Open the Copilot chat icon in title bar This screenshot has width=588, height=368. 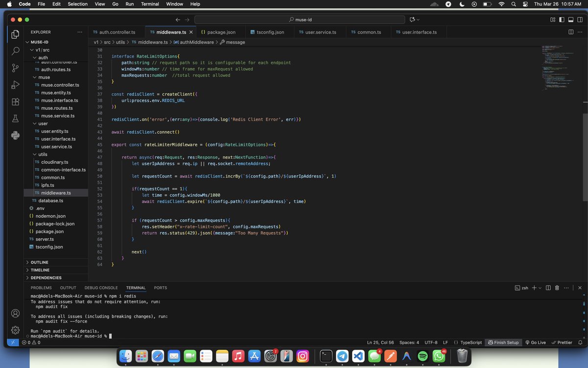click(x=412, y=20)
